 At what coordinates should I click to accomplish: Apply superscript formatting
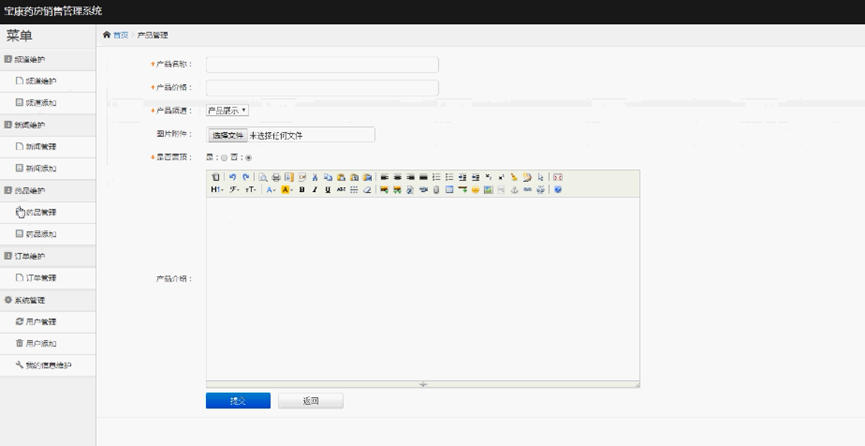tap(501, 177)
